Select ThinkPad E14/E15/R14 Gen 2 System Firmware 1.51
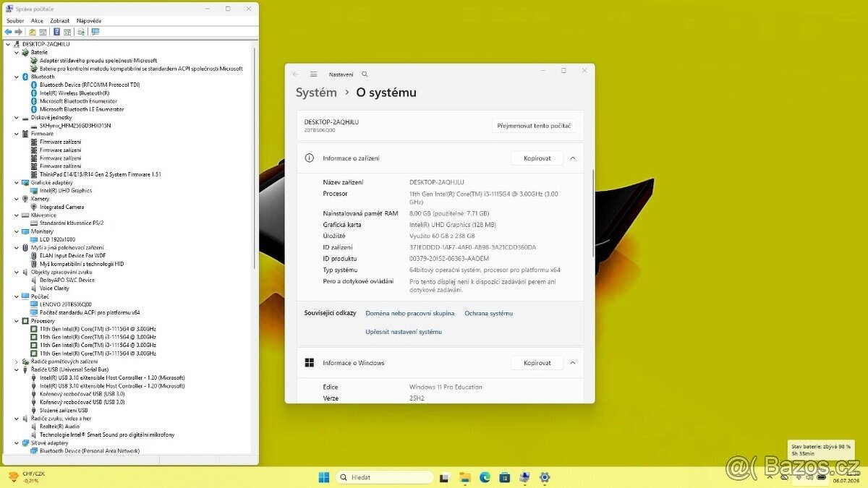This screenshot has height=488, width=868. (x=100, y=174)
